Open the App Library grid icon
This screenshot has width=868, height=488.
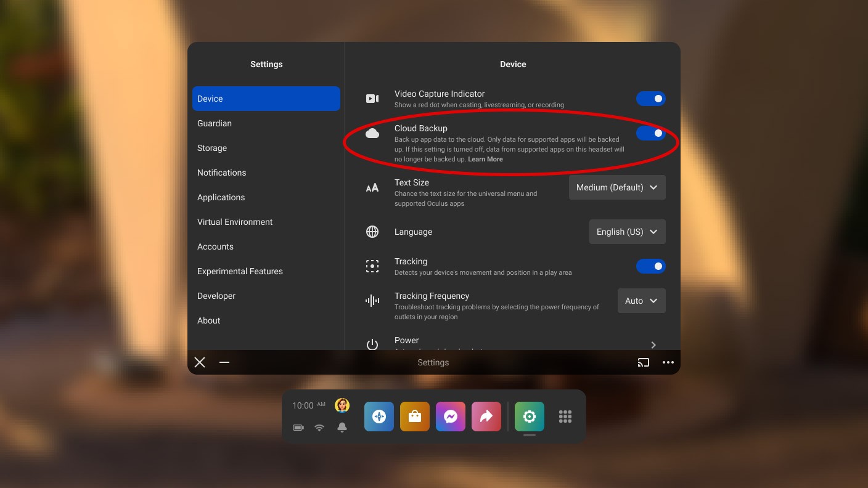point(565,417)
